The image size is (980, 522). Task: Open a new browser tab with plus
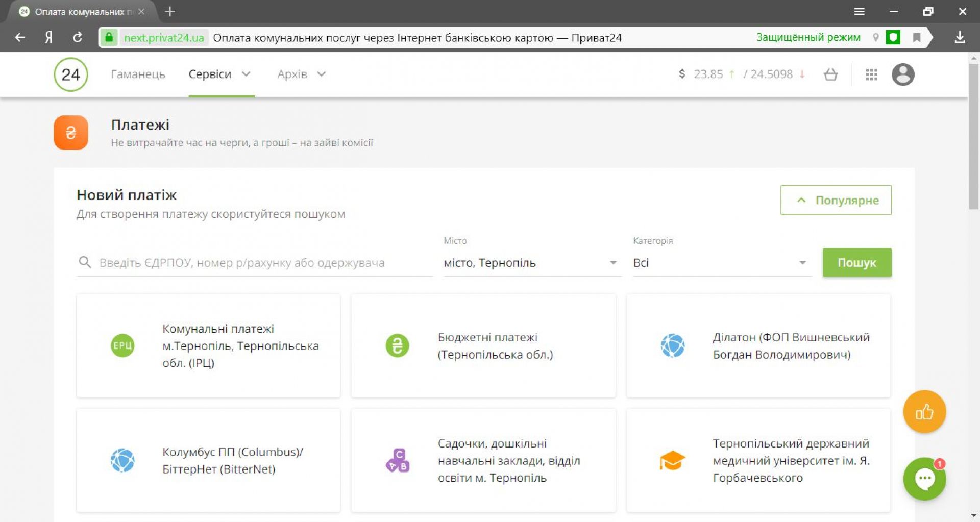(170, 11)
